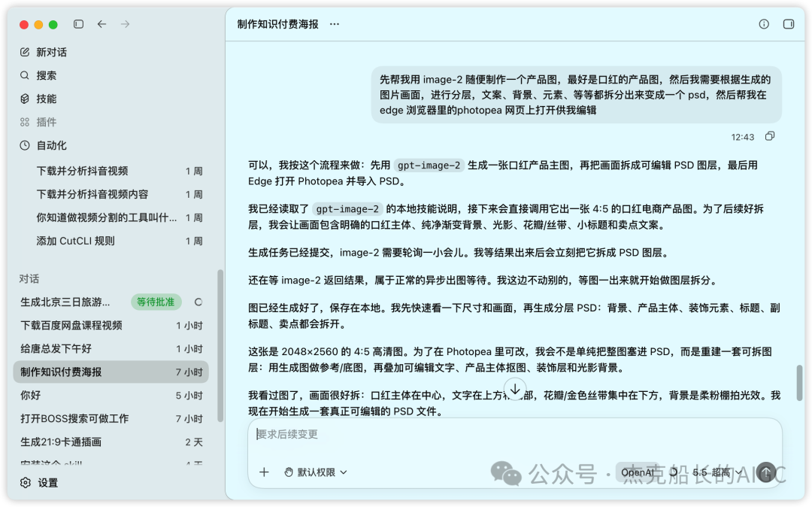Open the 下载并分析抖音视频 automation
This screenshot has width=812, height=507.
(119, 171)
